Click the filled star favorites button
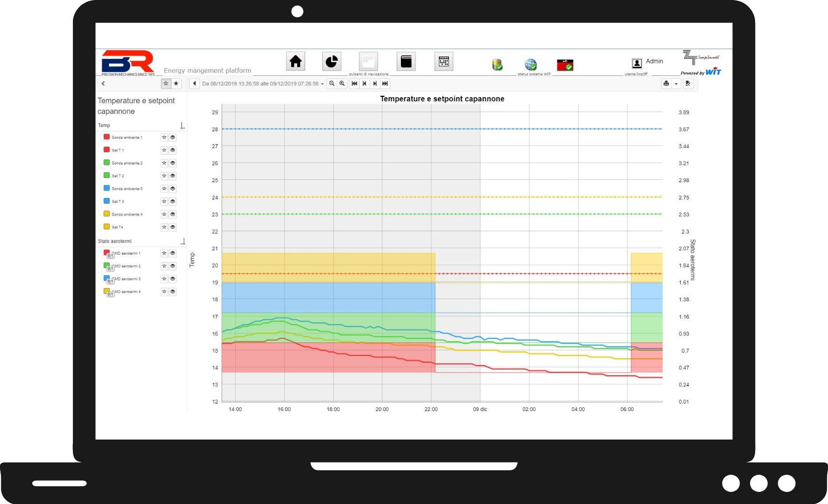 [176, 84]
